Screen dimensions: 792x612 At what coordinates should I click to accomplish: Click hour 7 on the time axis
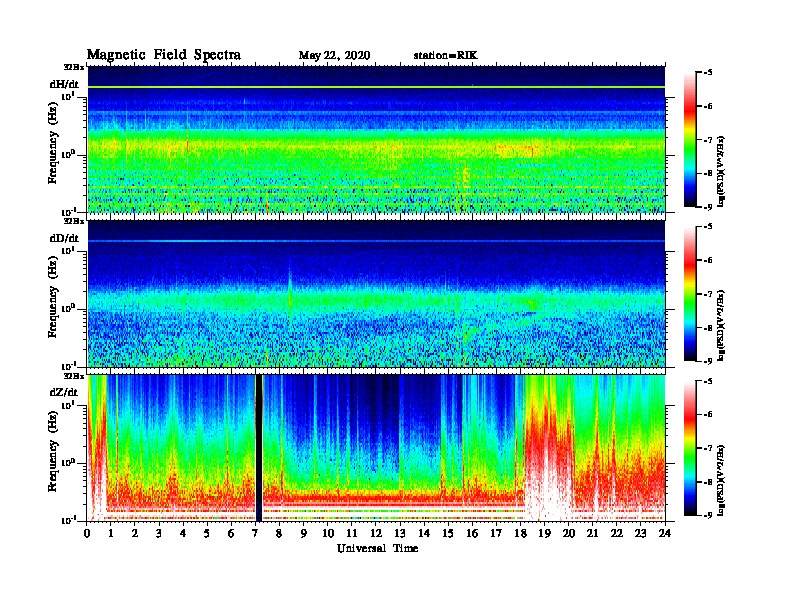point(256,533)
